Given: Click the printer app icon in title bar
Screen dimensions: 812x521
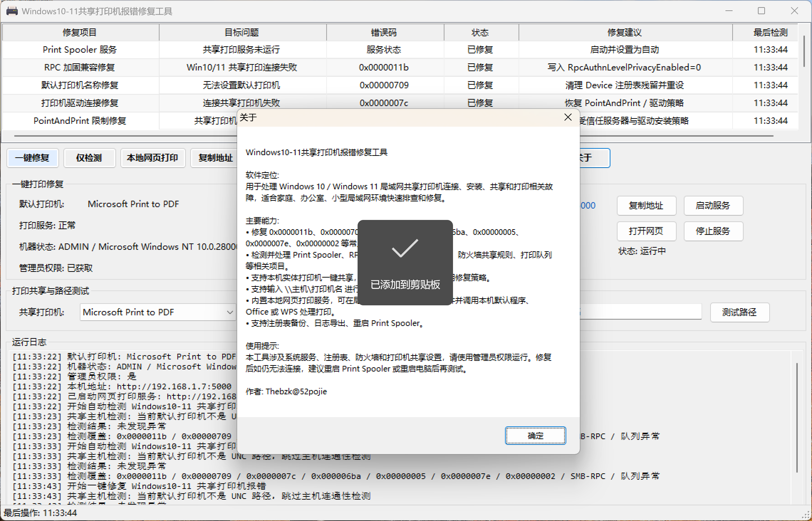Looking at the screenshot, I should pos(12,11).
